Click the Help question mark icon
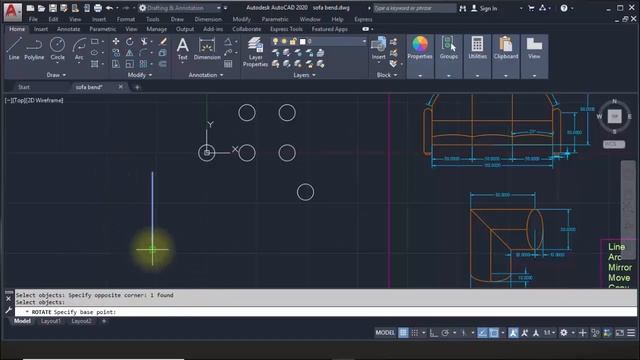 tap(564, 8)
